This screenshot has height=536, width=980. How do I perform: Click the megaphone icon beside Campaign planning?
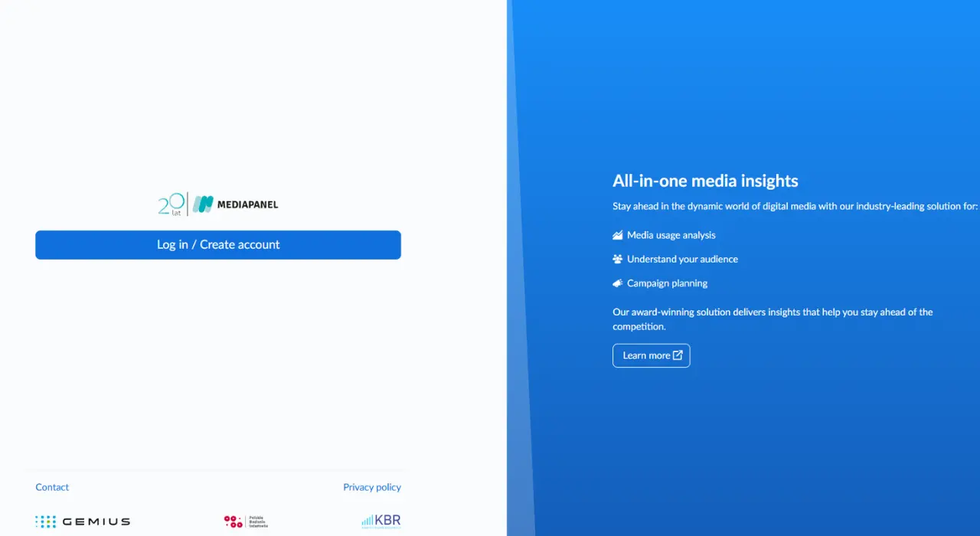click(618, 283)
